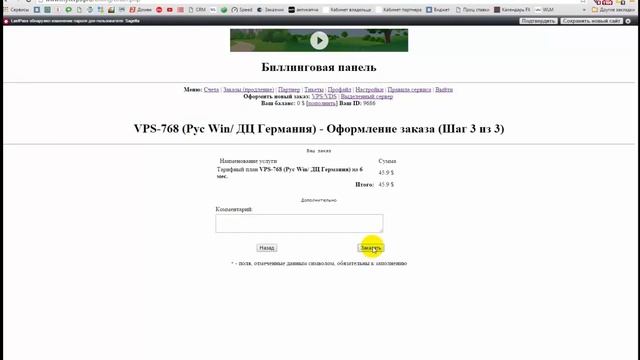Viewport: 640px width, 360px height.
Task: Open the Заказчик bookmark
Action: pyautogui.click(x=270, y=9)
